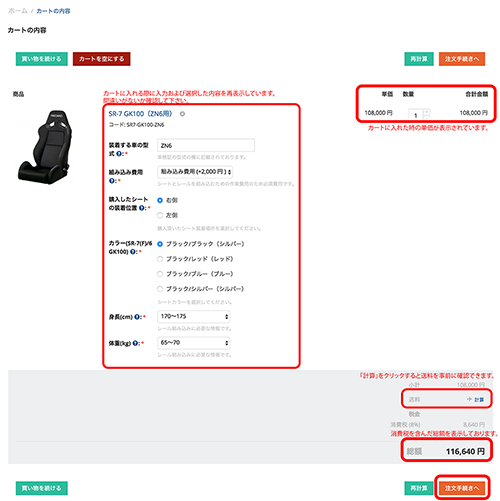Image resolution: width=500 pixels, height=501 pixels.
Task: Select the 右側 radio button
Action: pos(160,200)
